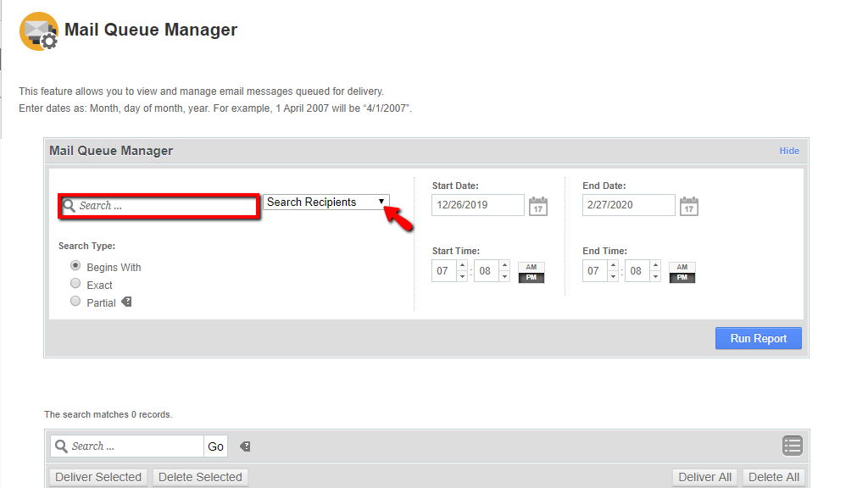Image resolution: width=868 pixels, height=488 pixels.
Task: Click the End Date field 2/27/2020
Action: [x=629, y=205]
